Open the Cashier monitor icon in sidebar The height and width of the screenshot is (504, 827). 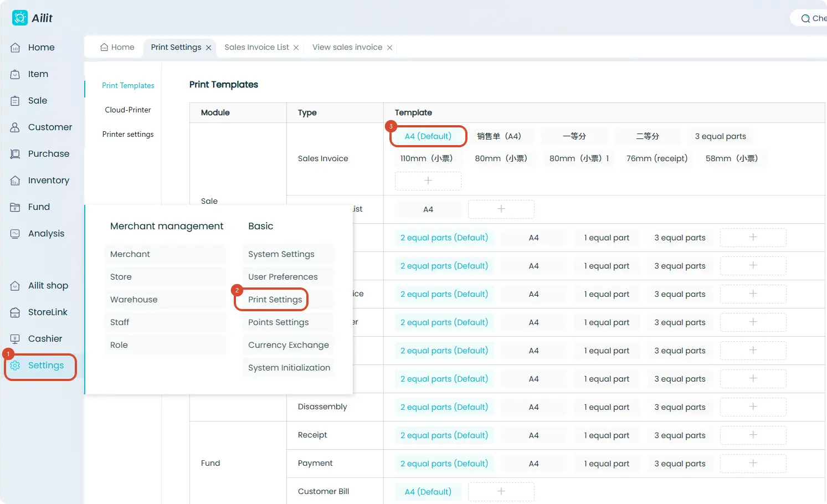pos(16,339)
